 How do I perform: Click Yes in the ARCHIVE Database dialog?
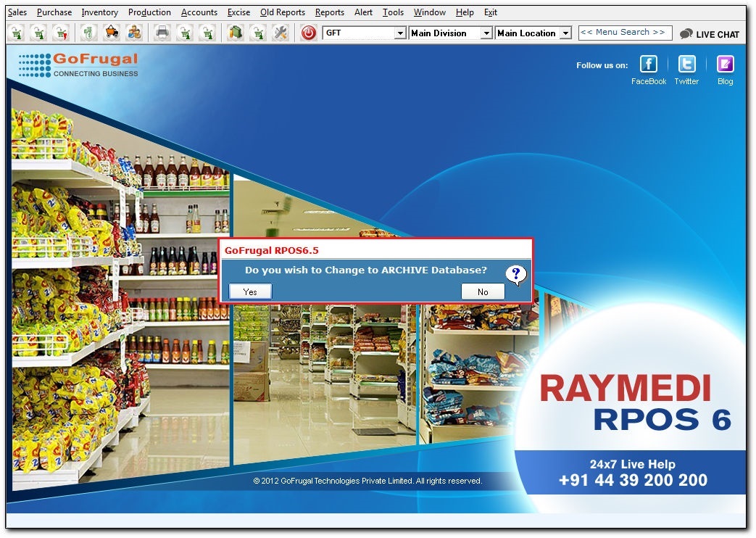pyautogui.click(x=250, y=292)
